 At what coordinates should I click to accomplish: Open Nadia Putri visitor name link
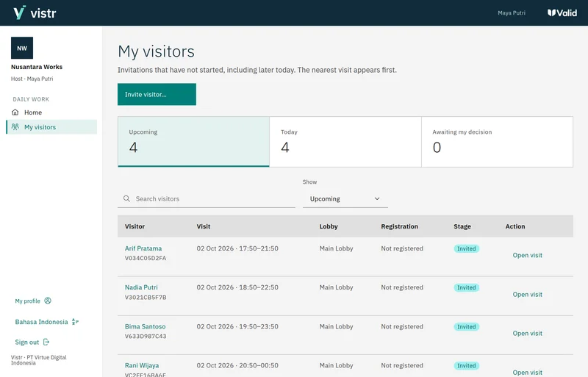[x=141, y=287]
